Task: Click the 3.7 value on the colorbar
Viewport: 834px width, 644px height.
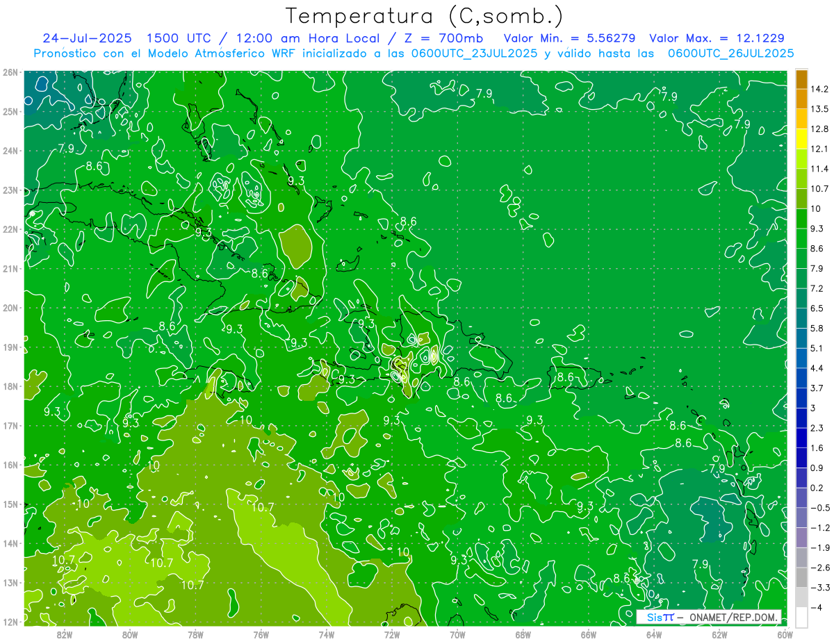Action: pos(817,388)
